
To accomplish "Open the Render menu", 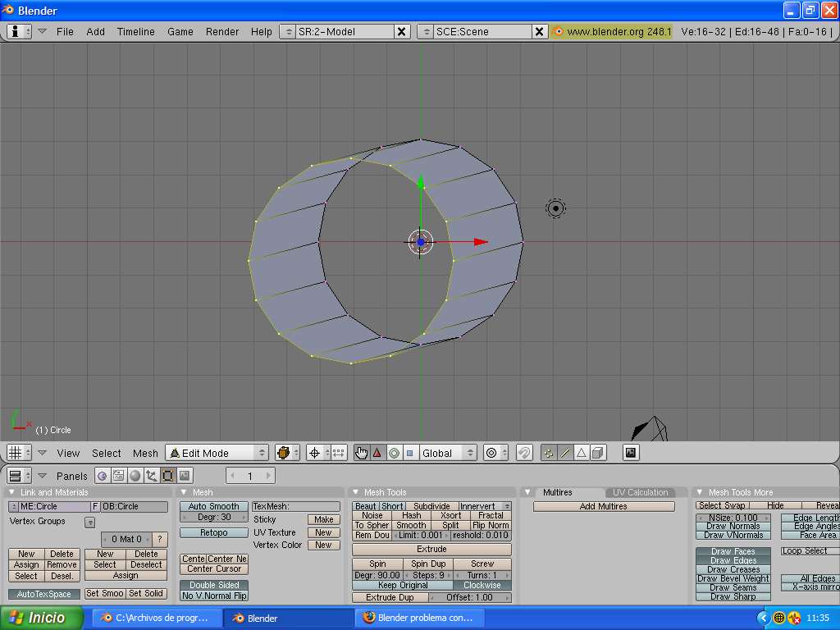I will click(x=222, y=32).
